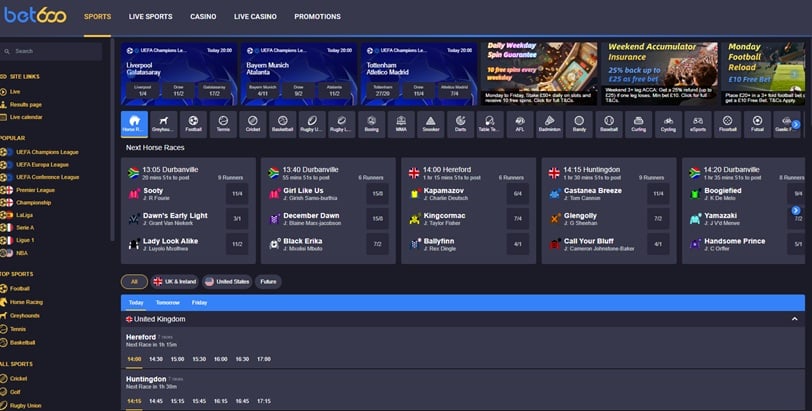Open the Results page link
This screenshot has width=812, height=411.
click(x=25, y=105)
